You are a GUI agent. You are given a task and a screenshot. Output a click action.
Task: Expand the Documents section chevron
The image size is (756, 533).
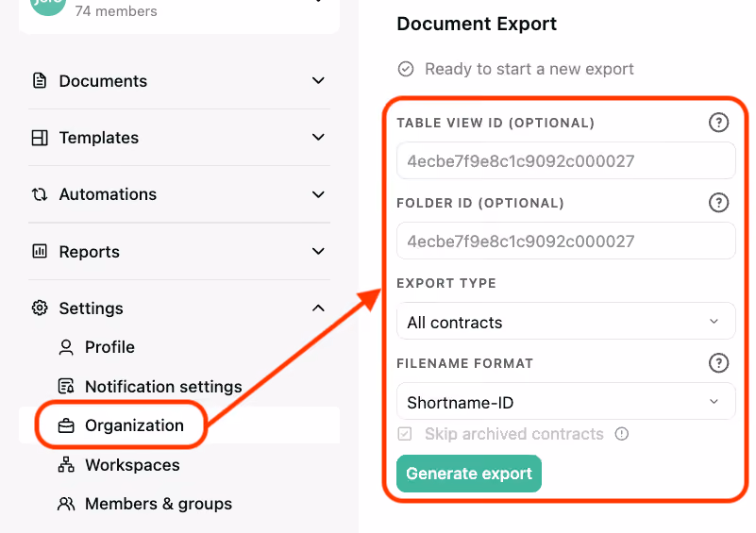tap(318, 80)
